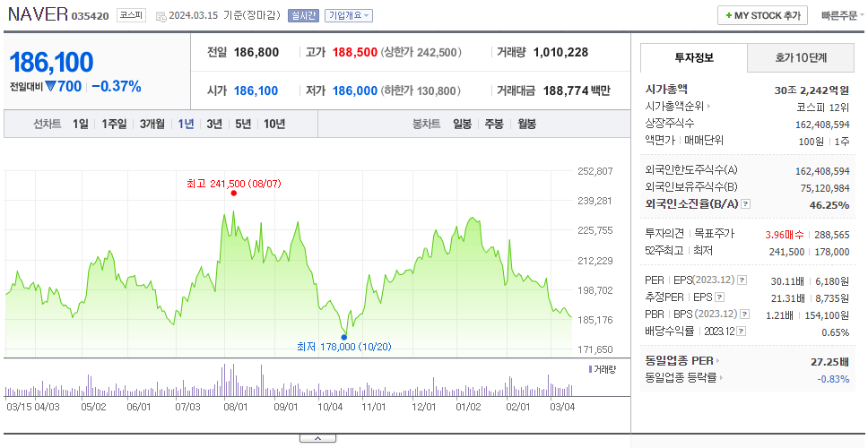868x448 pixels.
Task: Click the calendar icon beside 2024.03.15
Action: click(x=161, y=17)
